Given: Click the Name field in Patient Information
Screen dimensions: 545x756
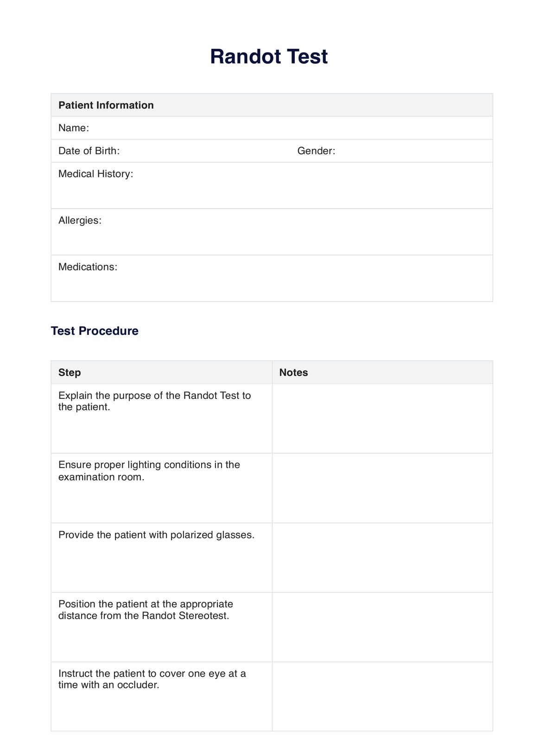Looking at the screenshot, I should point(287,128).
